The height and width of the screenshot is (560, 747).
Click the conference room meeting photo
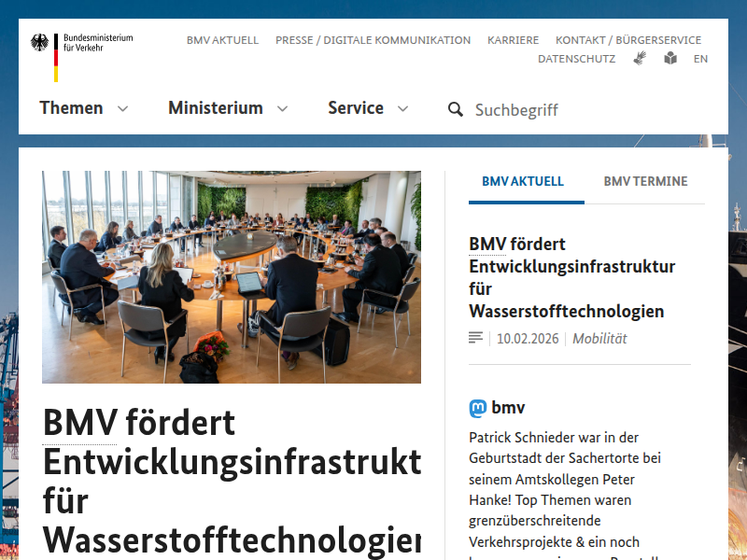(x=231, y=276)
